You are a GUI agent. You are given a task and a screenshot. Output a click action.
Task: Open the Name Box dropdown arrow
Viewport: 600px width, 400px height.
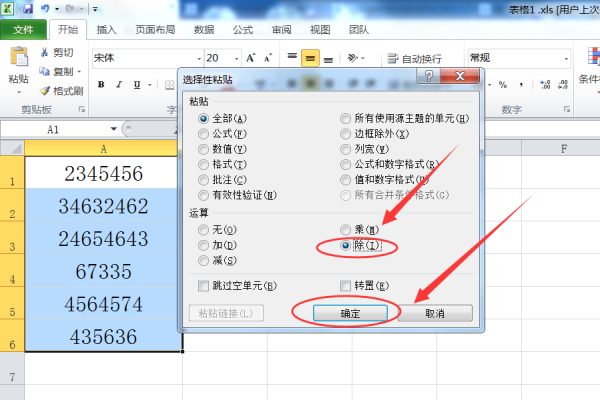(x=113, y=129)
